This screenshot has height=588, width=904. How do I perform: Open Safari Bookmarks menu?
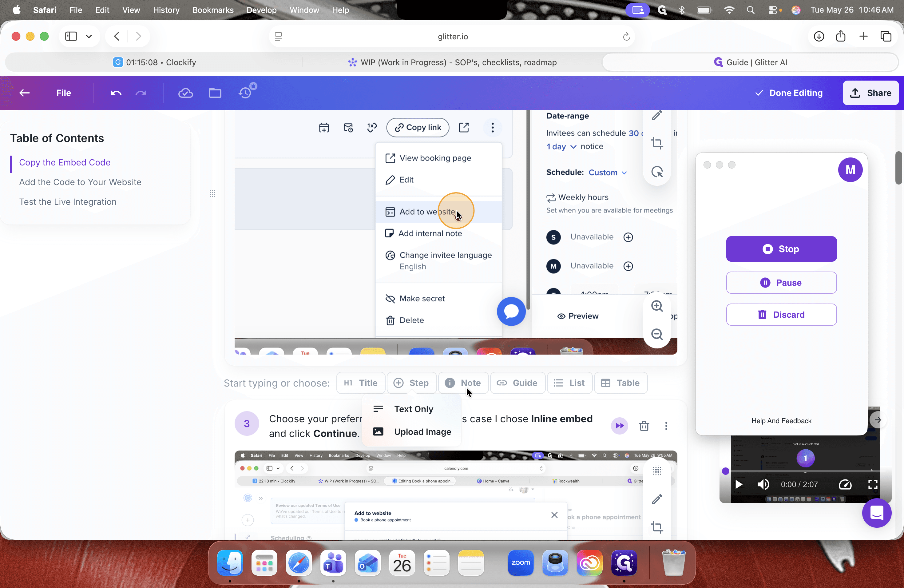[x=213, y=10]
